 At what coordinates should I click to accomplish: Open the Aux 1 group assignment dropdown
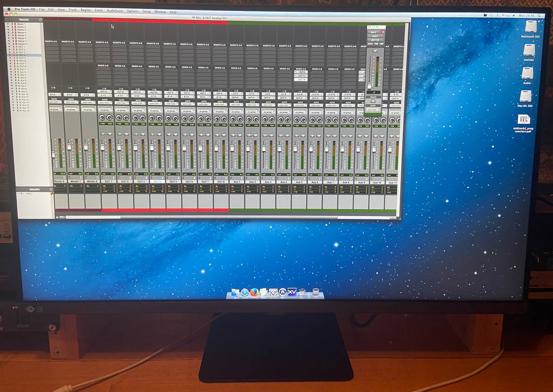[236, 111]
